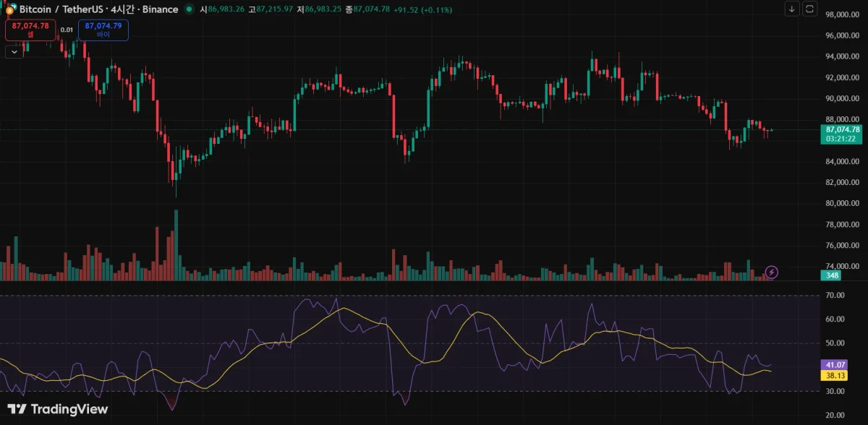Click the orange Bitcoin symbol logo

[x=9, y=9]
